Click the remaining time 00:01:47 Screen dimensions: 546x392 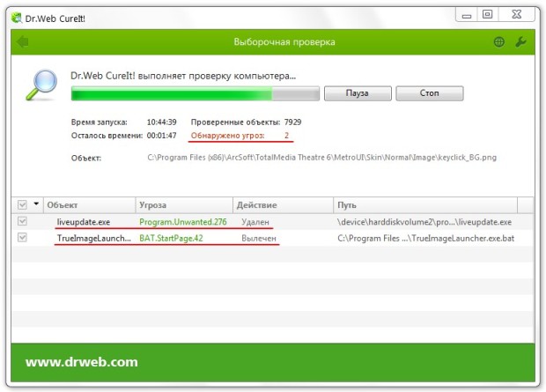click(161, 136)
